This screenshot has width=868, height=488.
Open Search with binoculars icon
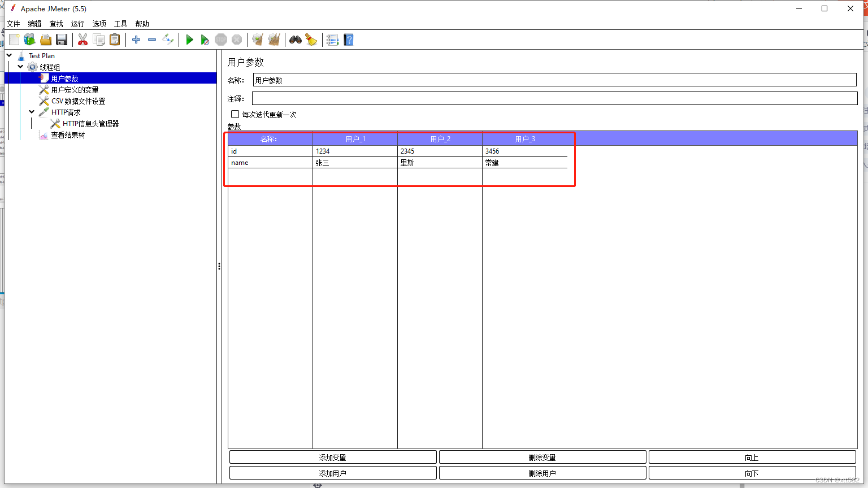295,40
